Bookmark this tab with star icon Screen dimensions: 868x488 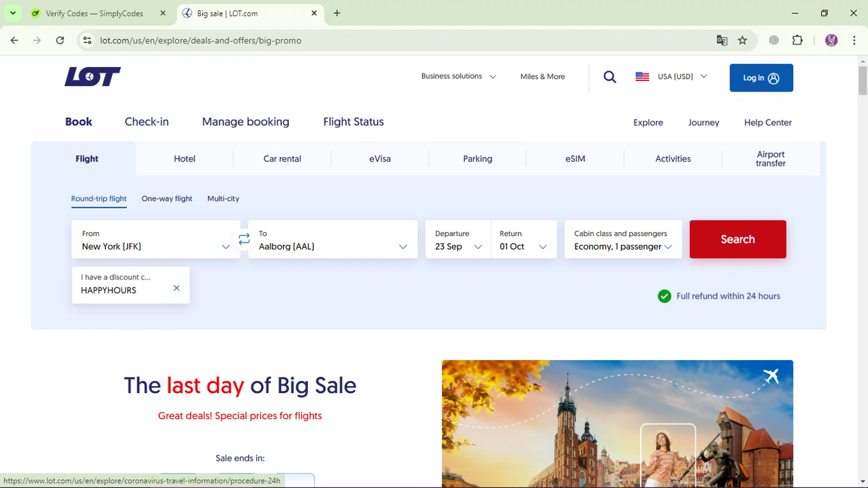742,41
